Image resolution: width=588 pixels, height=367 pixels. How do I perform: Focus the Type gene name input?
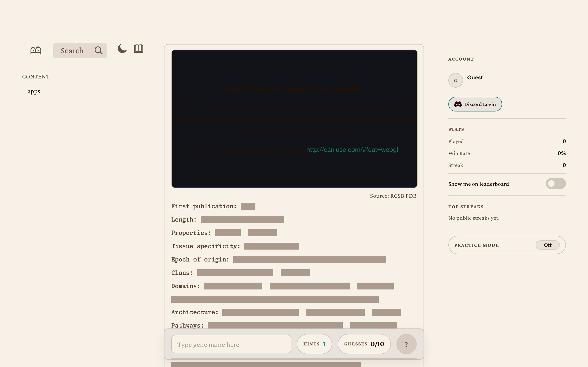231,344
